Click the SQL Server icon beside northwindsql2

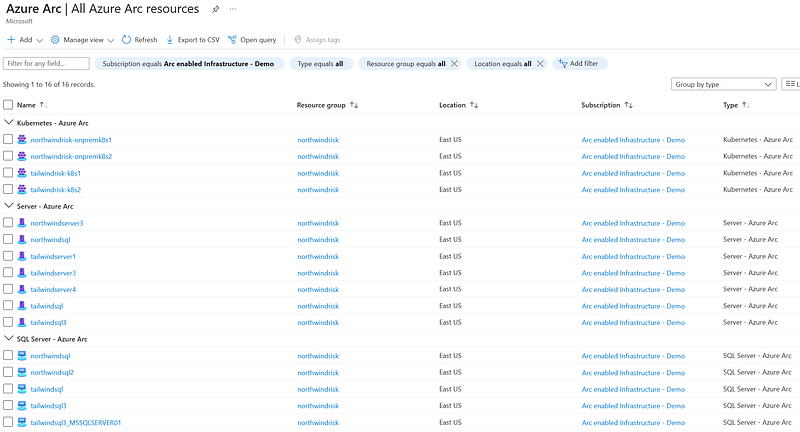[x=22, y=372]
